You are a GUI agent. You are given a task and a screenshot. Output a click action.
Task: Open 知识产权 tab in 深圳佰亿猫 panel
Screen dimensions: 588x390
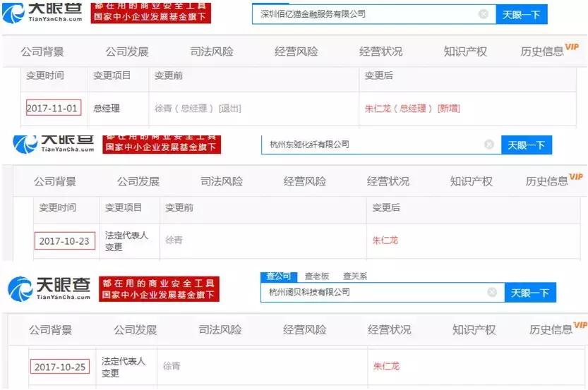pos(465,51)
